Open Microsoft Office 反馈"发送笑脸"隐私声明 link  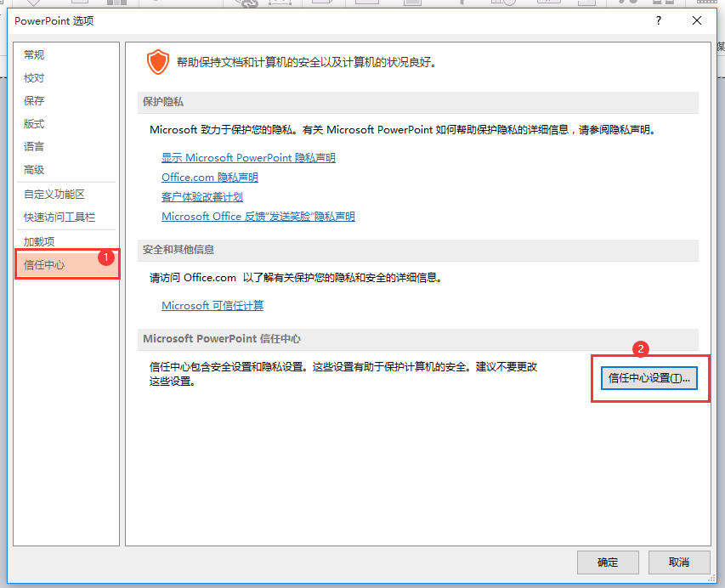pos(258,217)
